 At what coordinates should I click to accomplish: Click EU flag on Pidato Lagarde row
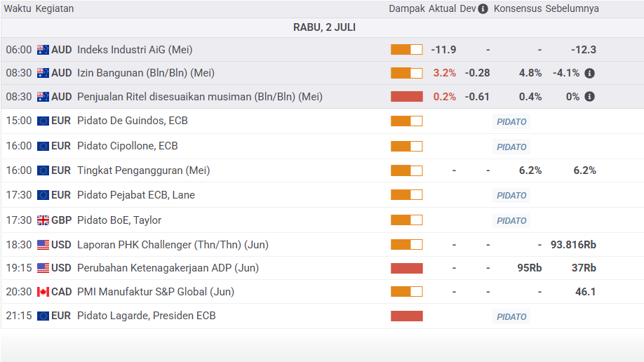pos(43,316)
